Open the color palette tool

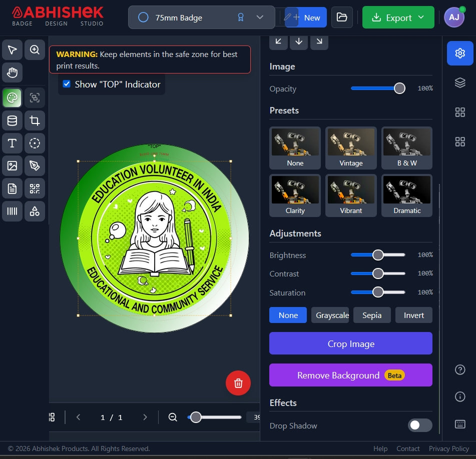pyautogui.click(x=12, y=97)
